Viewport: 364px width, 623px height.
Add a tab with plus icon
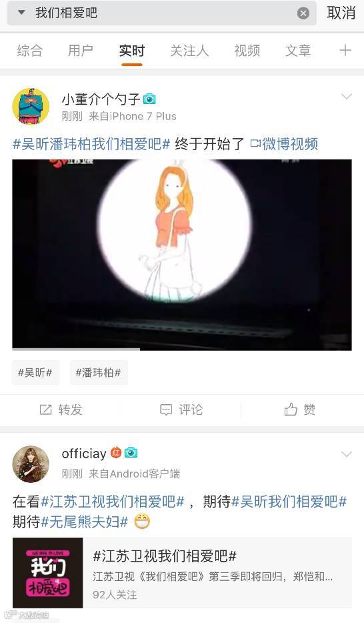[x=345, y=50]
